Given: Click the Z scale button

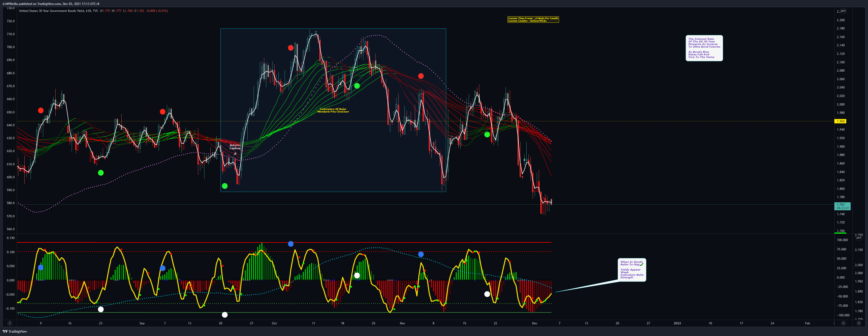Looking at the screenshot, I should pos(10,323).
